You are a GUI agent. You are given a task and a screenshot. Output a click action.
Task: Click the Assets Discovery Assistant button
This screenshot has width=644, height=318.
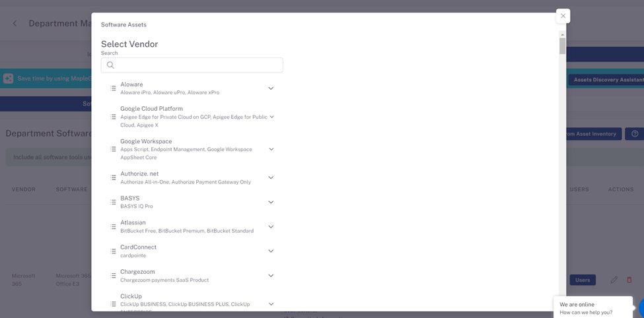606,80
